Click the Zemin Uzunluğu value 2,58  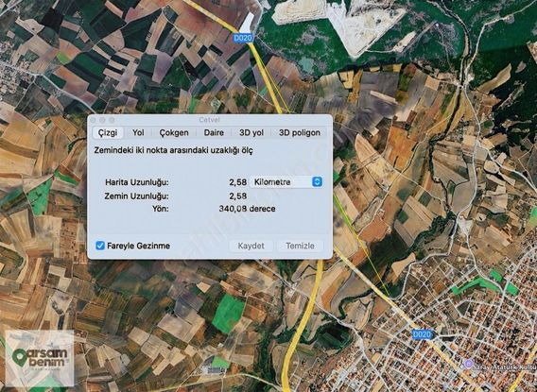(238, 196)
